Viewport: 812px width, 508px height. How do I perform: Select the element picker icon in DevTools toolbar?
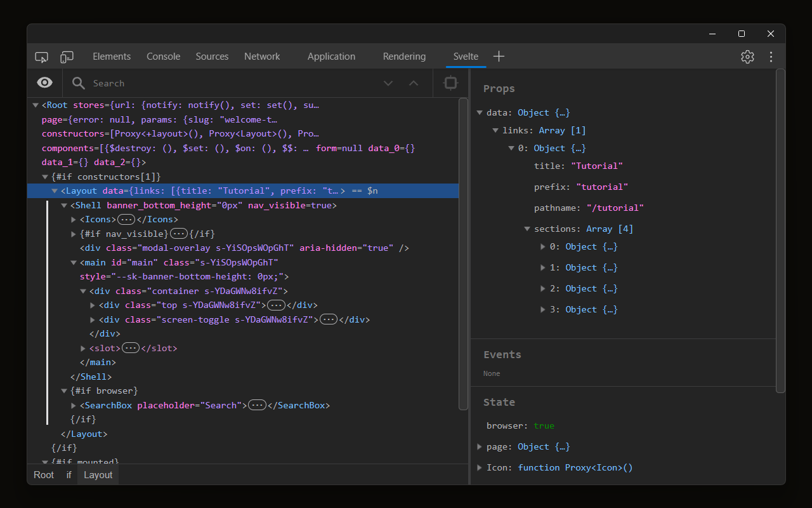pyautogui.click(x=41, y=57)
